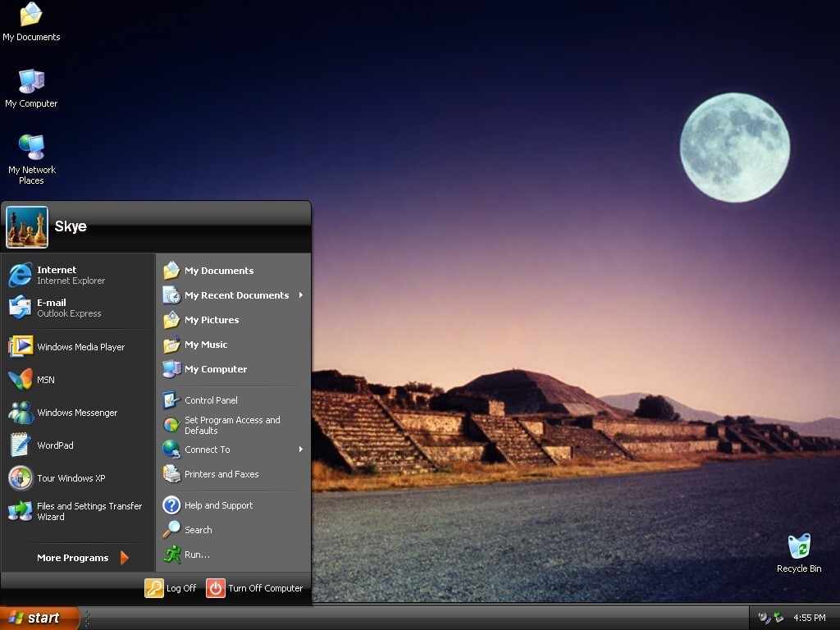The height and width of the screenshot is (630, 840).
Task: Open Help and Support
Action: [217, 505]
